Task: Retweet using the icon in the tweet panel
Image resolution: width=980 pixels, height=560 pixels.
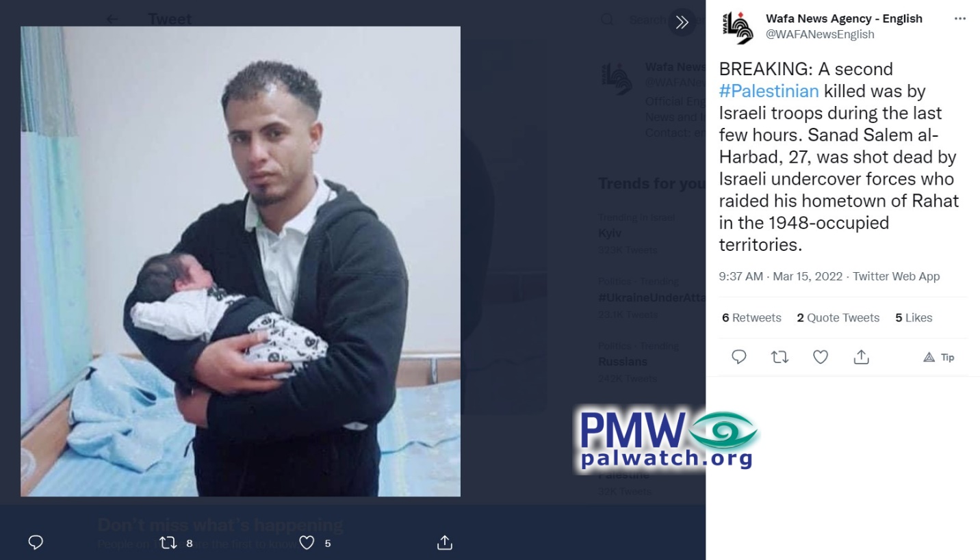Action: coord(779,357)
